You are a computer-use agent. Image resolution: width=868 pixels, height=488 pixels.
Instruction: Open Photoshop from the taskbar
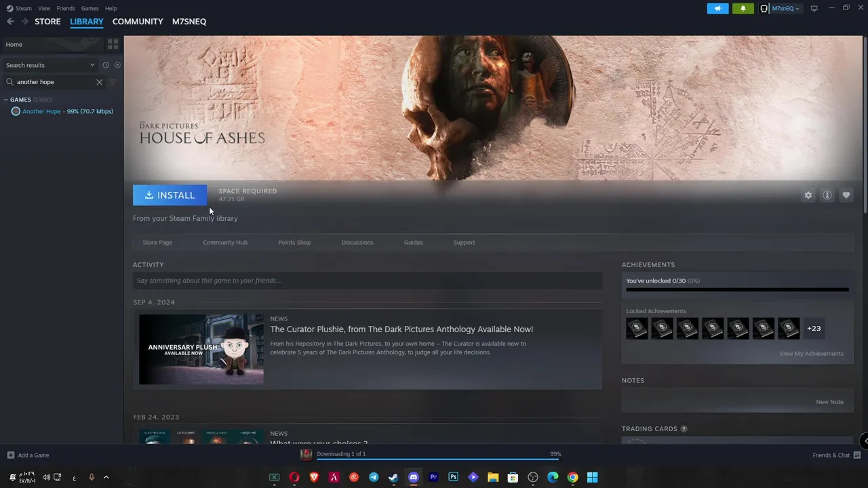453,477
